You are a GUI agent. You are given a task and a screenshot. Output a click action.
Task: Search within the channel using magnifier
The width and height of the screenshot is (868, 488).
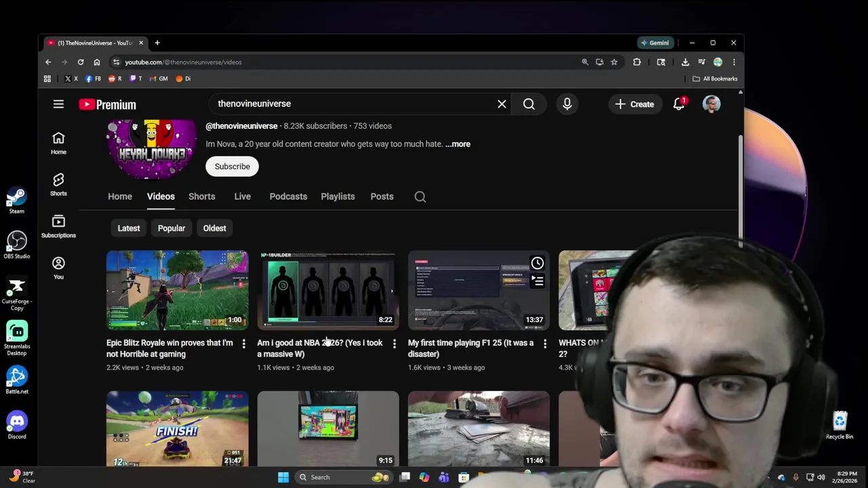420,197
